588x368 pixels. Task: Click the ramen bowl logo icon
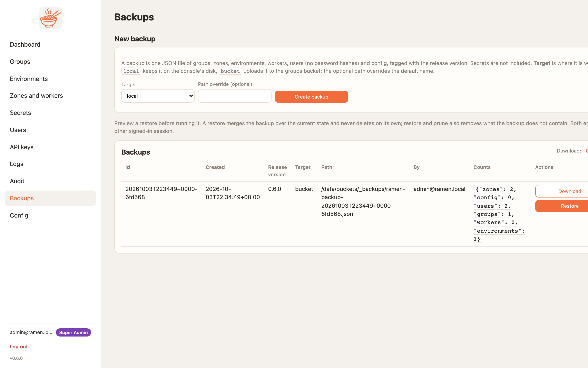[x=51, y=18]
